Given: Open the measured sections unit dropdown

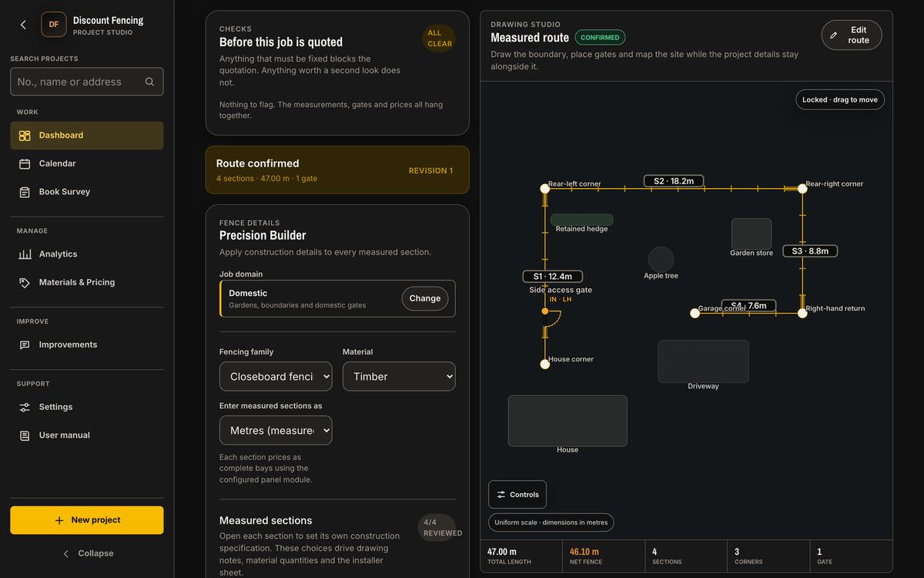Looking at the screenshot, I should (276, 430).
